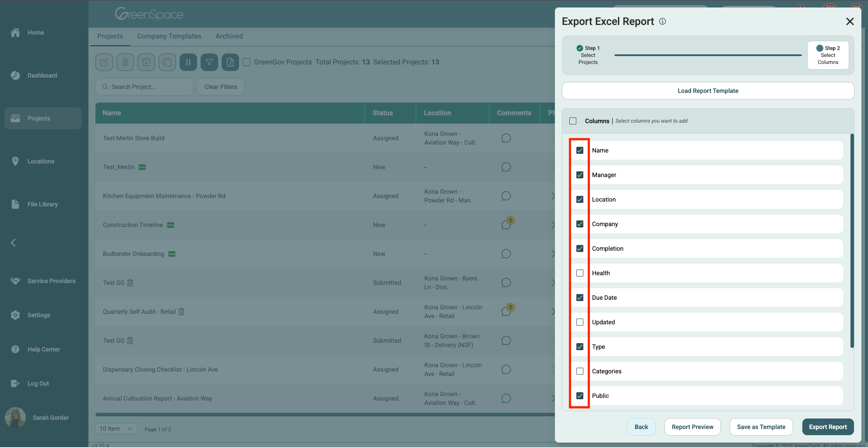
Task: Expand the Construction Timeline row chevron
Action: point(553,225)
